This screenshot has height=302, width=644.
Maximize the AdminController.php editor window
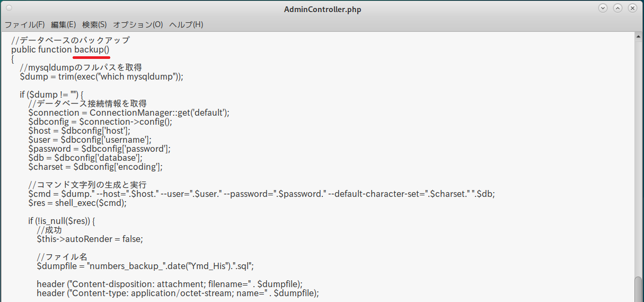point(617,8)
